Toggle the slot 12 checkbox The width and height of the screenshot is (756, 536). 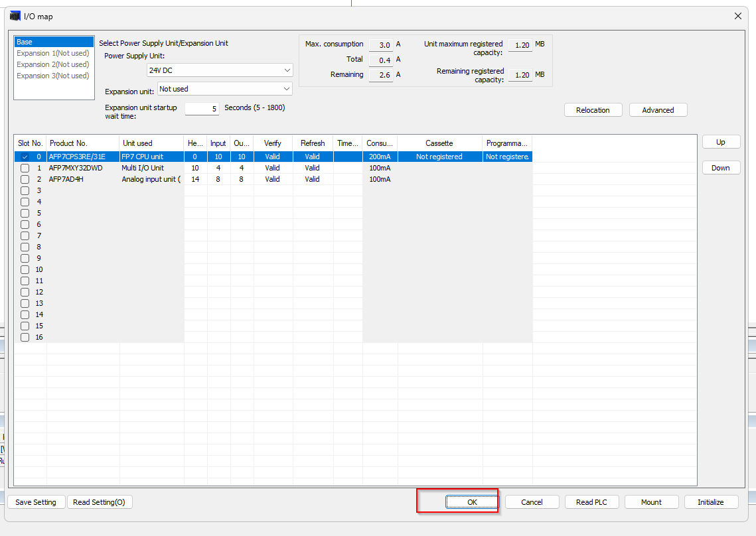[25, 292]
